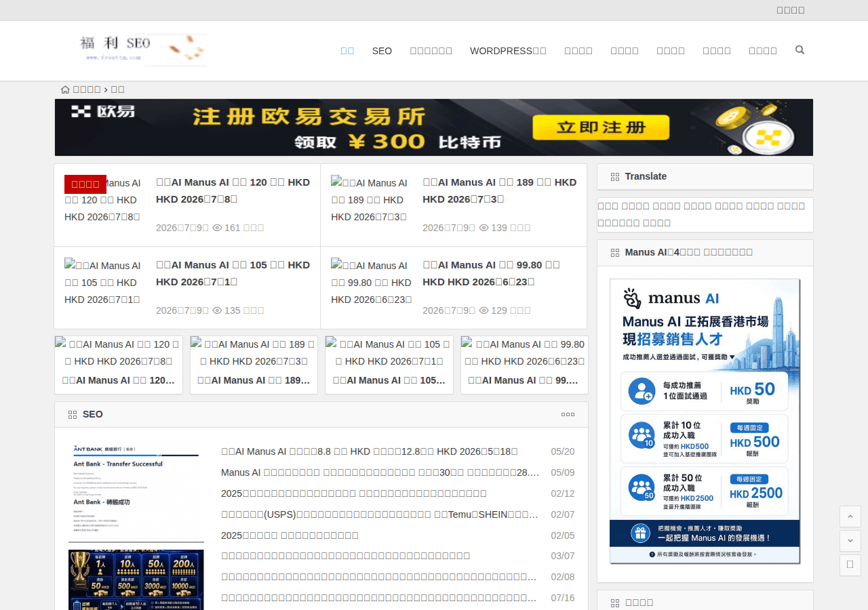Open the WORDPRESS navigation menu item
This screenshot has width=868, height=610.
(508, 51)
